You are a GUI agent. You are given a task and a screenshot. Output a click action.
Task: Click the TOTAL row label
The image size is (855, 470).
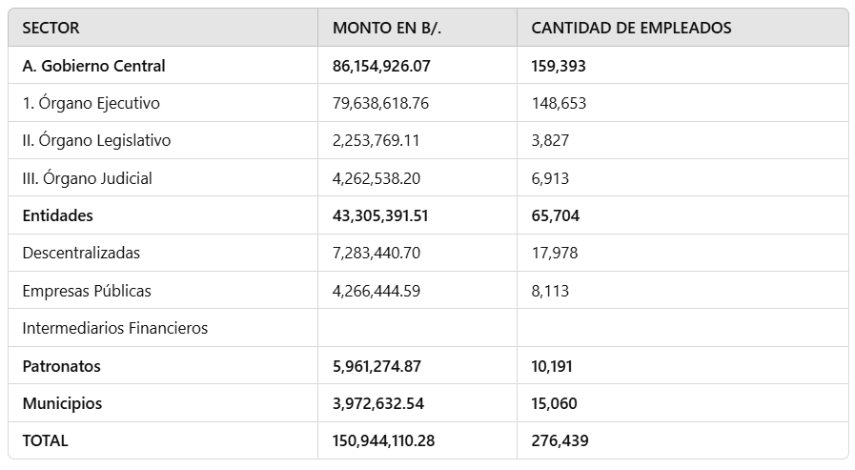point(45,441)
